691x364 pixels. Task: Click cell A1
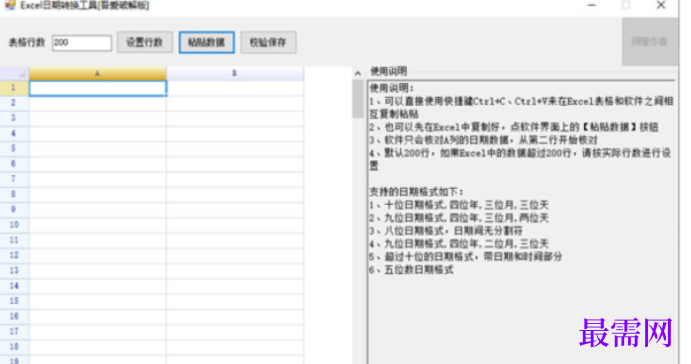tap(98, 88)
